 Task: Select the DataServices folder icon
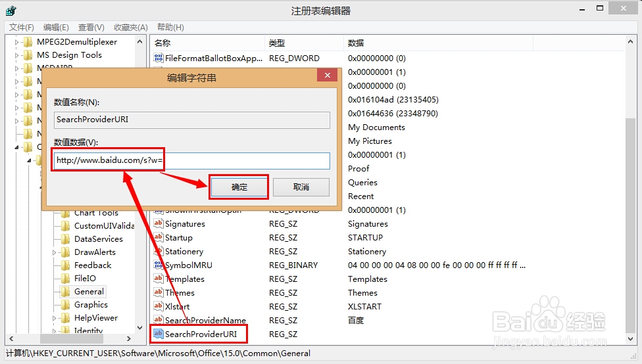(66, 239)
